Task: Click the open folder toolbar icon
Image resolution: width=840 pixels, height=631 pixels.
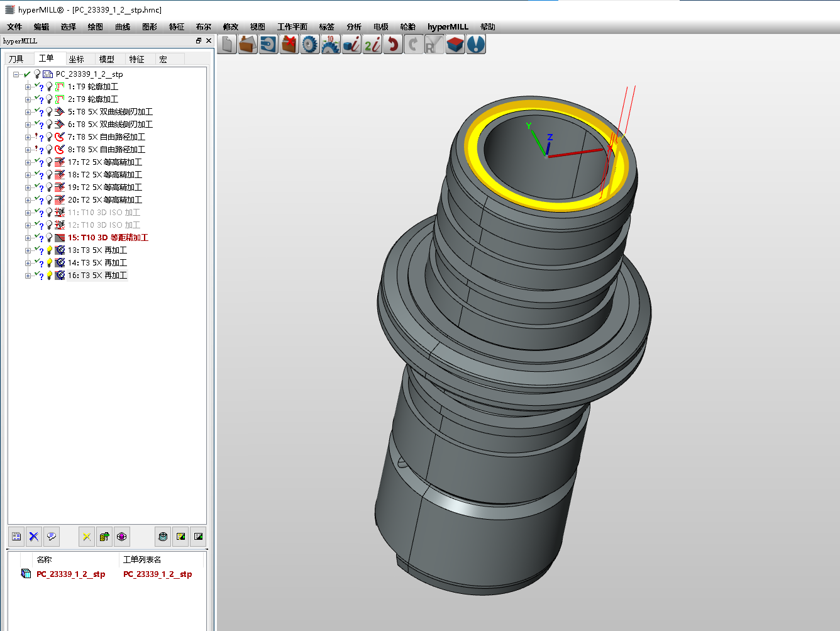Action: (248, 44)
